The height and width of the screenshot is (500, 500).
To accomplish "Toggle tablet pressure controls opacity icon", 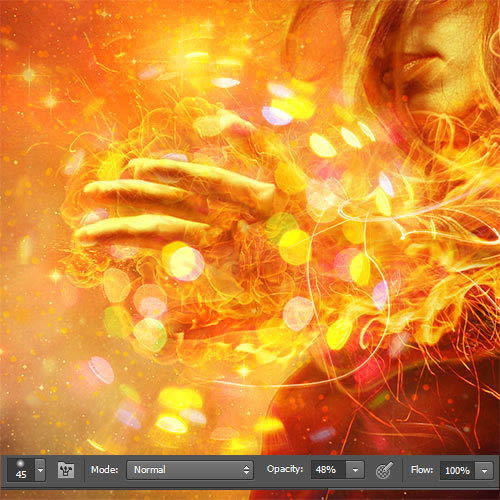I will (384, 470).
